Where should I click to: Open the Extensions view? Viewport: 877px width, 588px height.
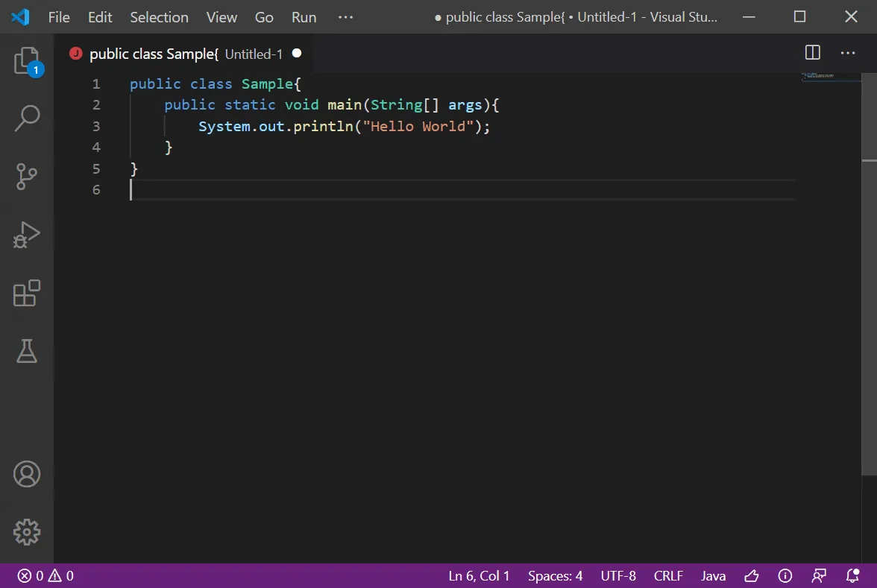(x=27, y=293)
